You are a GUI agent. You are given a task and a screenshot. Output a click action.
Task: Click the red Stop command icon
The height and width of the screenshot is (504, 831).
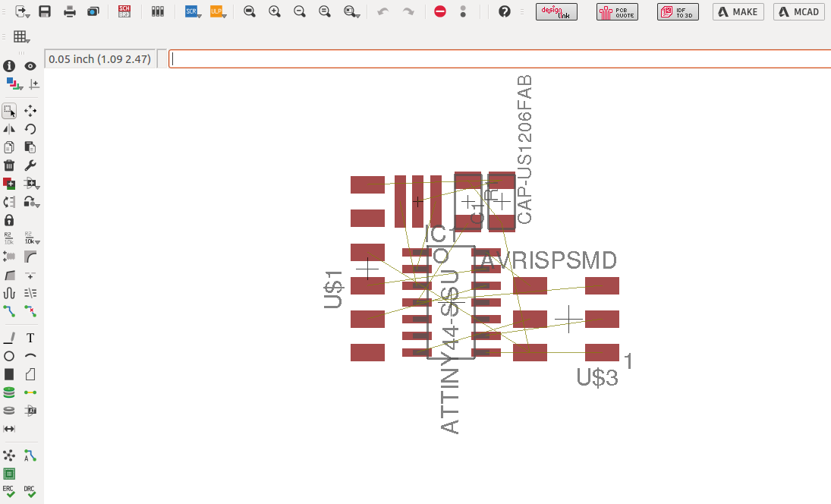(x=440, y=11)
